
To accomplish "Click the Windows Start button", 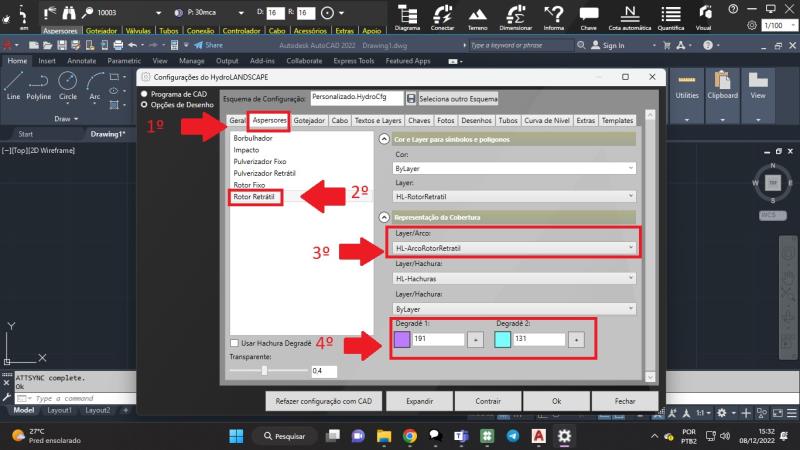I will [236, 436].
